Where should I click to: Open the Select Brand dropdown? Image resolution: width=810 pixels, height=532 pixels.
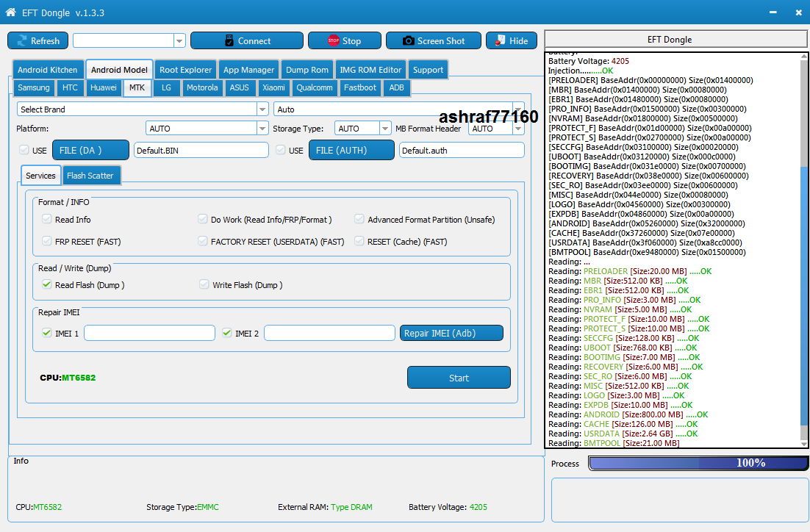(262, 109)
